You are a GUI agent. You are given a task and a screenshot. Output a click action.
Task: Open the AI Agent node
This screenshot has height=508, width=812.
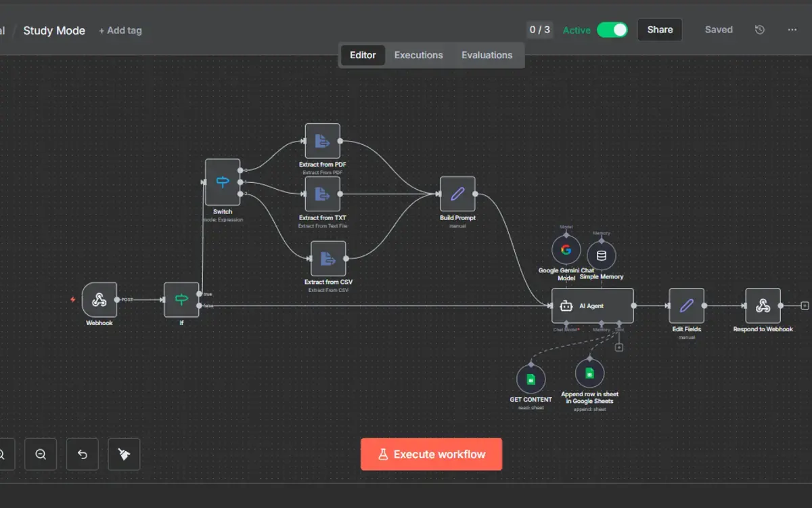593,305
